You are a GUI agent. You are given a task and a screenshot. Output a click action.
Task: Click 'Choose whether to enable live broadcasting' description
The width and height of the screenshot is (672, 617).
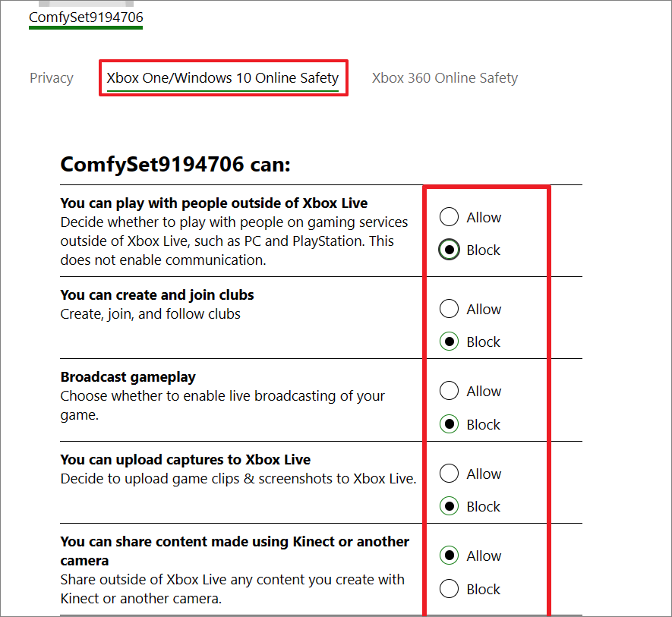222,405
